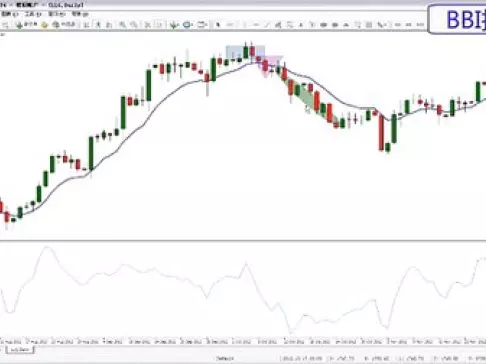Pick the trendline drawing tool

(x=267, y=25)
